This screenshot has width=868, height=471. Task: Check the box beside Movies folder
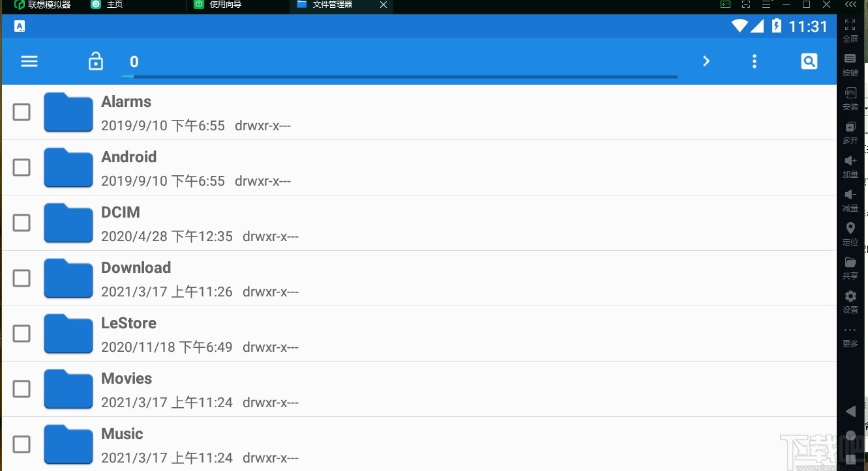[22, 389]
